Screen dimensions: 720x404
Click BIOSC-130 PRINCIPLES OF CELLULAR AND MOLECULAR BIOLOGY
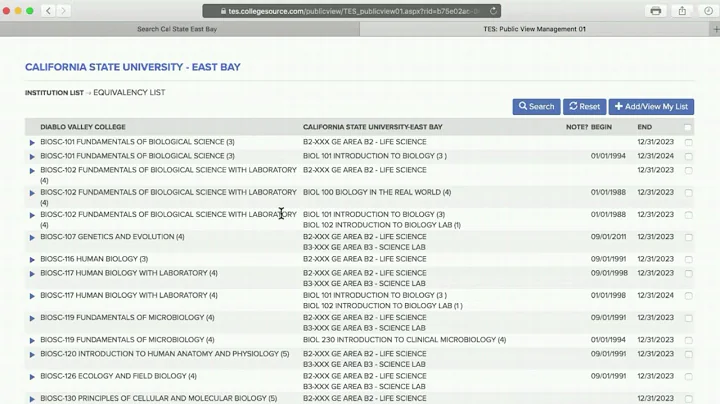[158, 398]
